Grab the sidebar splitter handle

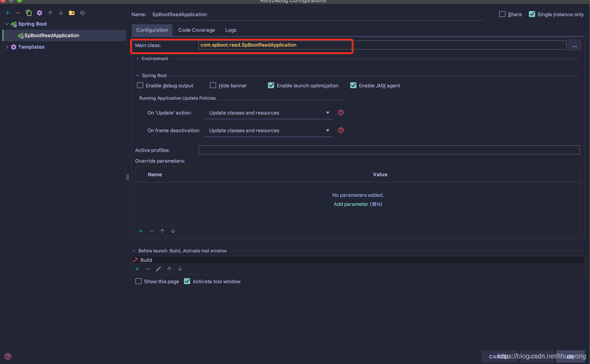click(x=128, y=177)
